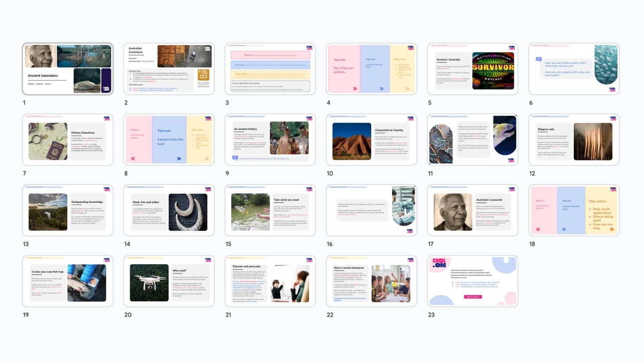
Task: Pick the Australia's Leonardo slide
Action: click(x=472, y=210)
